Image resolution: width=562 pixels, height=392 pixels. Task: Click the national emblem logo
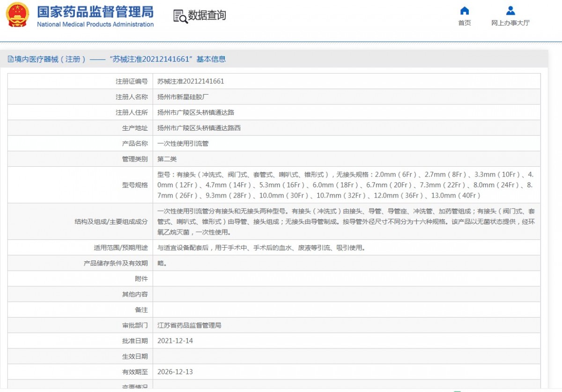tap(17, 15)
